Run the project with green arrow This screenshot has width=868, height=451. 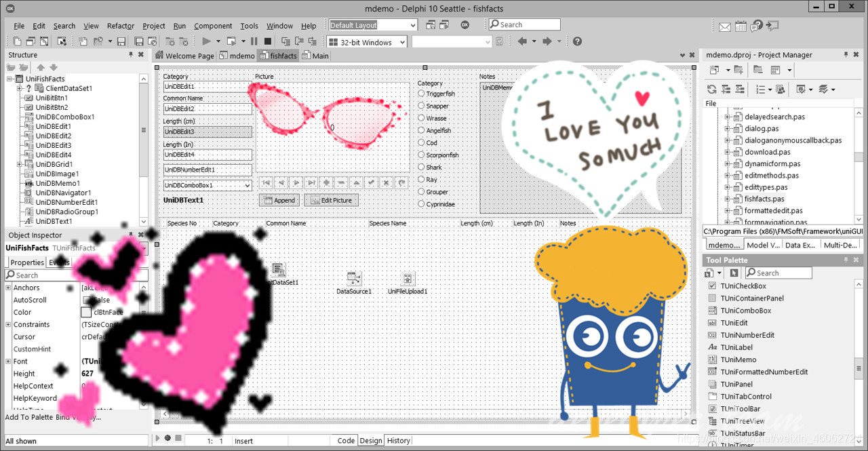(x=207, y=41)
